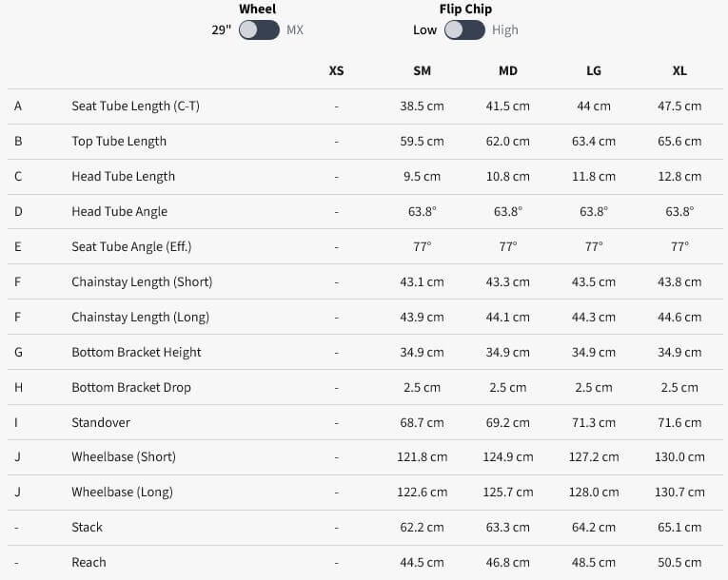
Task: Click the Stack row label
Action: pos(87,527)
